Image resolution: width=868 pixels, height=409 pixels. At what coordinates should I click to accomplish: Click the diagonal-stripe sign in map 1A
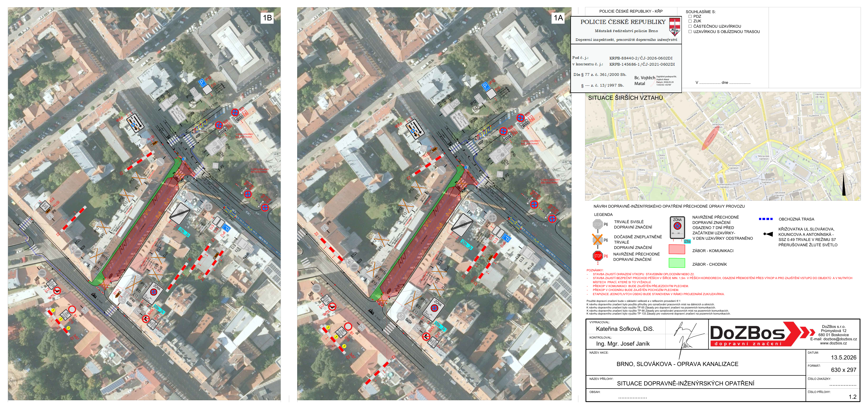point(462,225)
